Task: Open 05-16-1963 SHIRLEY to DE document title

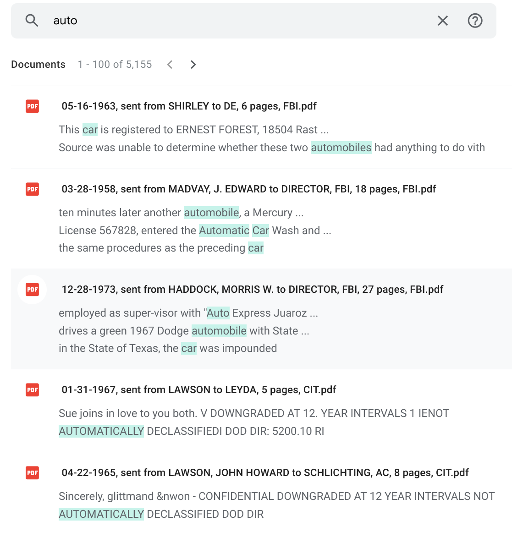Action: click(x=189, y=106)
